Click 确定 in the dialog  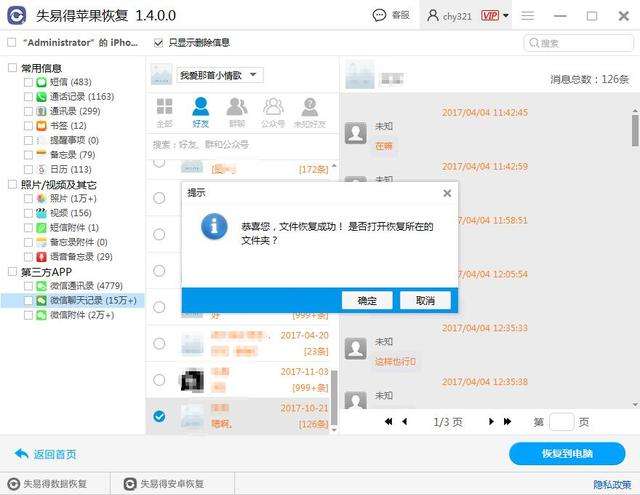367,301
